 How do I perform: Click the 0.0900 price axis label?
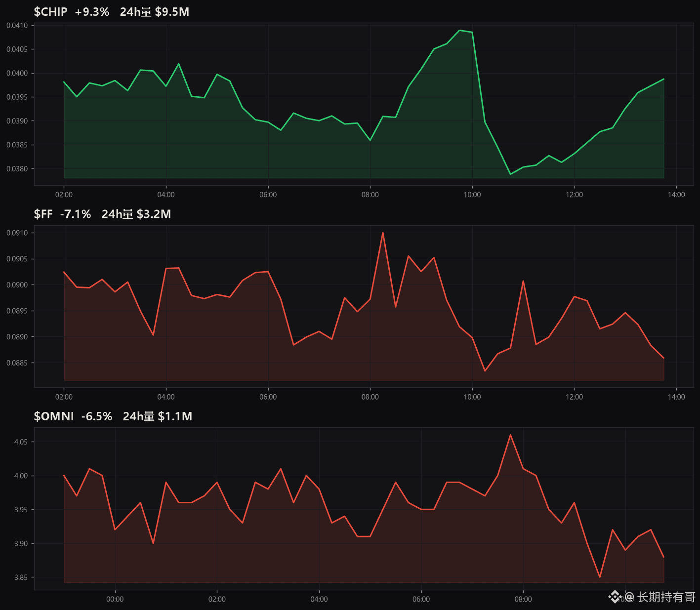tap(17, 285)
